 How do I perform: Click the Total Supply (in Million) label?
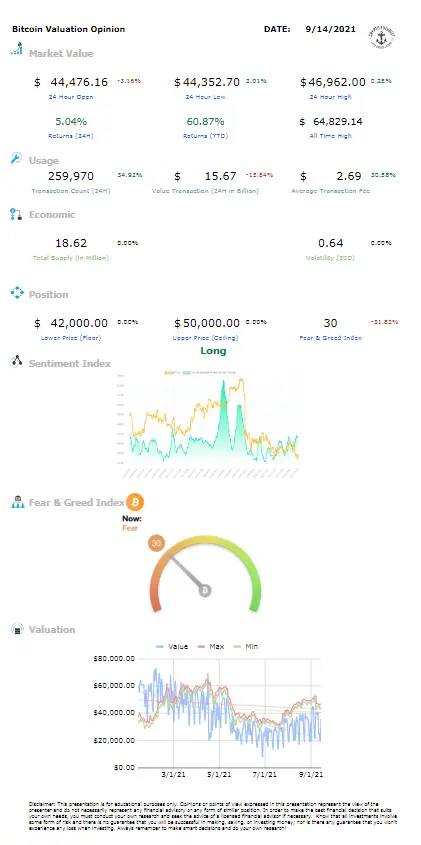[x=71, y=258]
